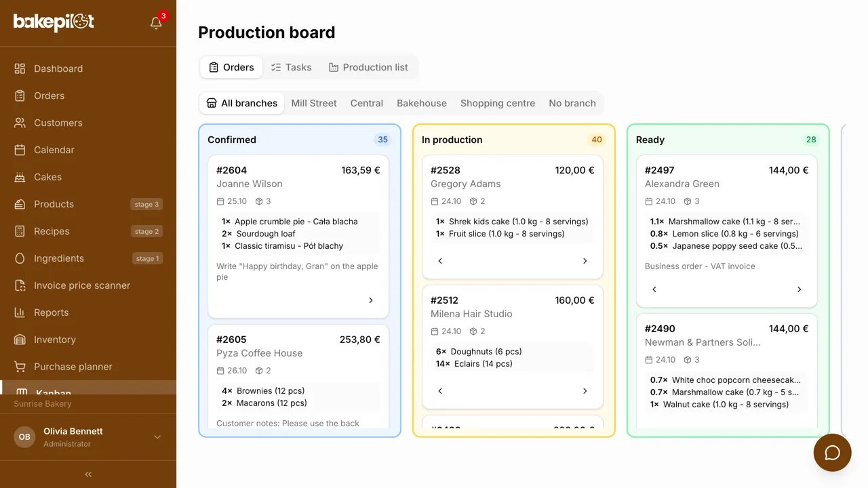Switch to the Production list tab

click(x=368, y=67)
